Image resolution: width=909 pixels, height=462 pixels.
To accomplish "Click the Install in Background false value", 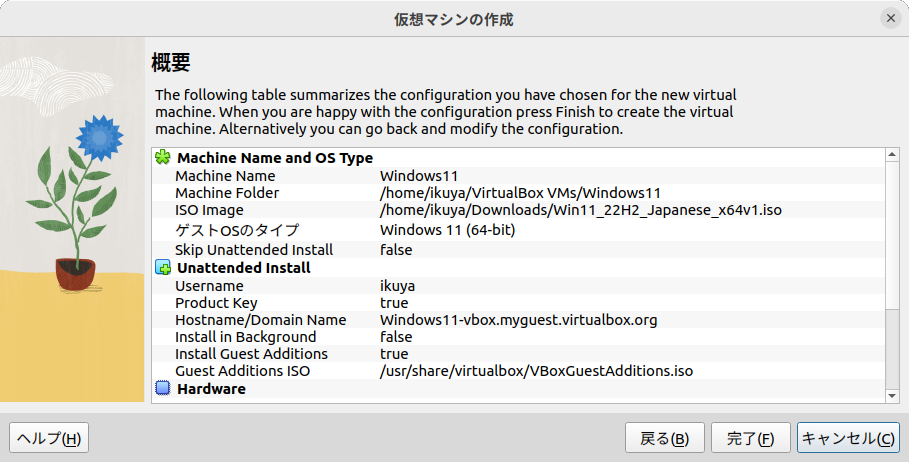I will pos(396,337).
